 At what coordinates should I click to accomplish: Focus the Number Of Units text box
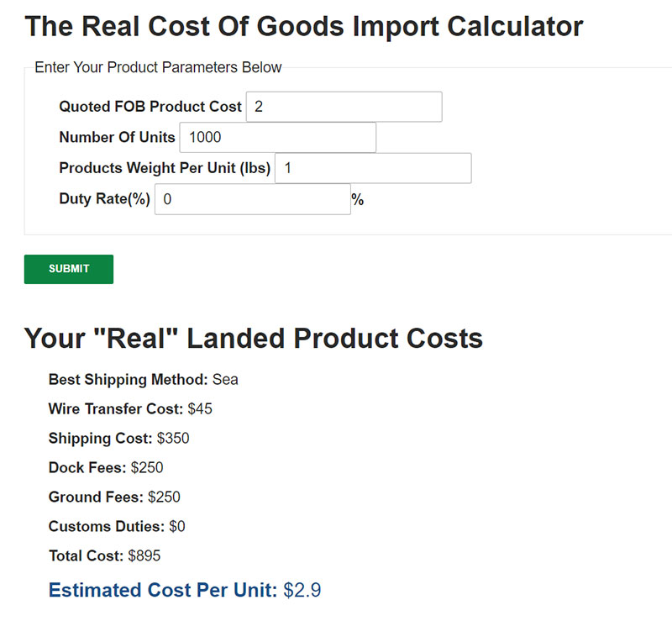tap(277, 138)
